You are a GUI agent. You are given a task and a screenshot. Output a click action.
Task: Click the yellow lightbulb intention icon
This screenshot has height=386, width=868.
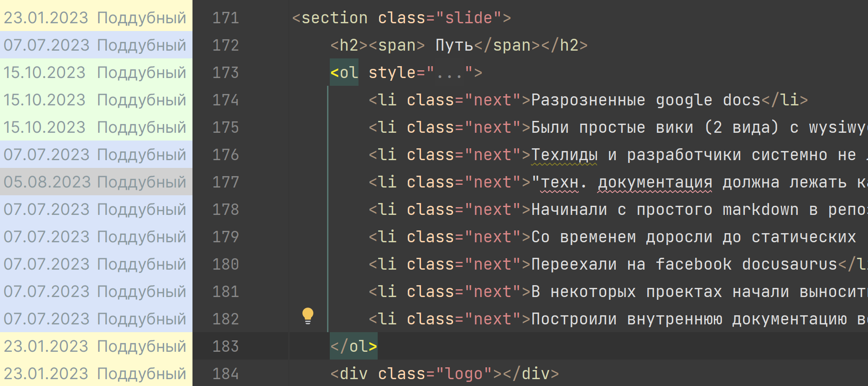pos(308,315)
